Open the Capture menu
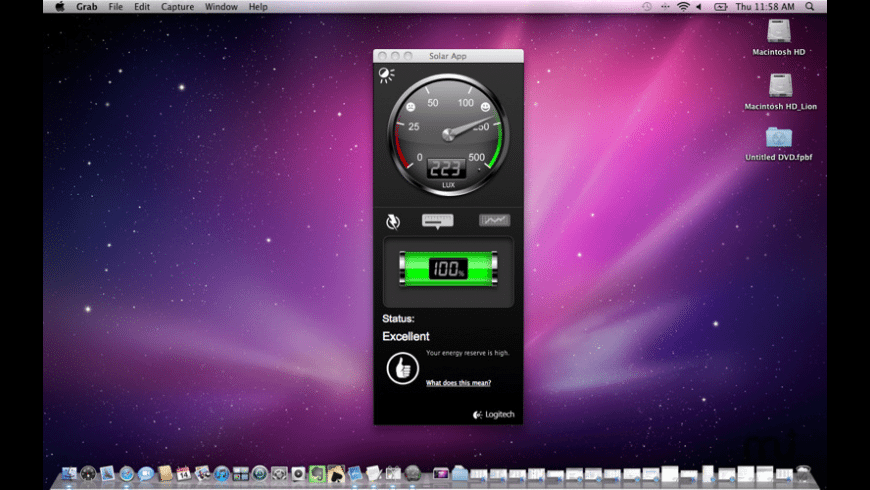This screenshot has width=870, height=490. point(178,7)
